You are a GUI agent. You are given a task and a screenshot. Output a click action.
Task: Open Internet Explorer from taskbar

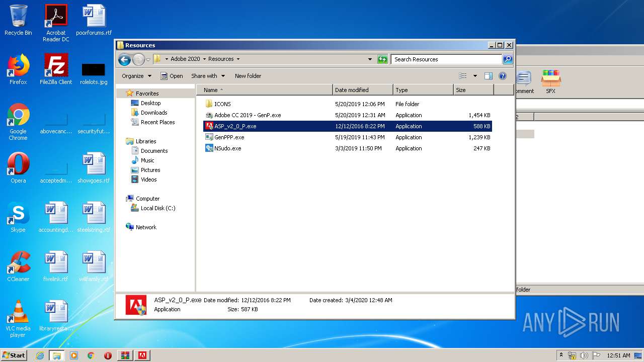click(x=40, y=355)
